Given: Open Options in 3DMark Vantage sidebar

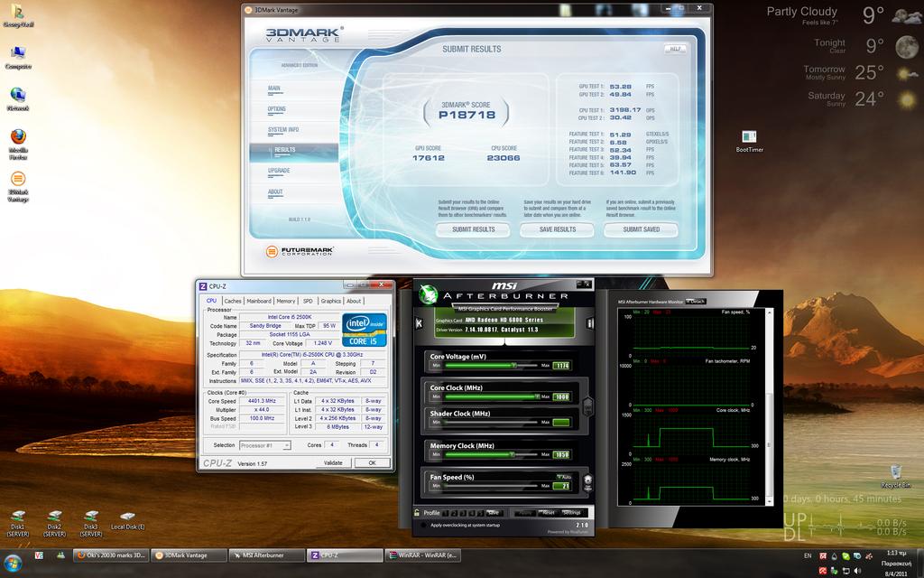Looking at the screenshot, I should (x=276, y=109).
